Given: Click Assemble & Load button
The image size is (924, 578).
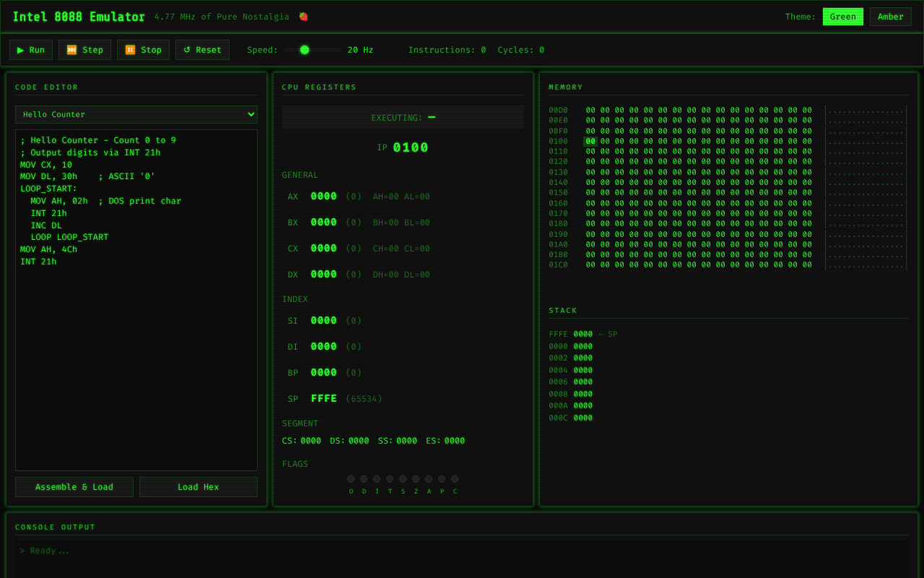Looking at the screenshot, I should [74, 487].
